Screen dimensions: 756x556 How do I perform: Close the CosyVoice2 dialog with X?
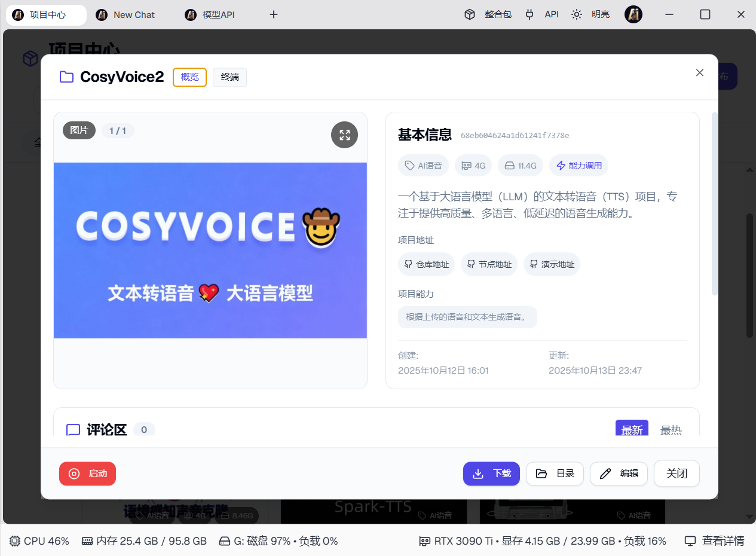click(699, 72)
